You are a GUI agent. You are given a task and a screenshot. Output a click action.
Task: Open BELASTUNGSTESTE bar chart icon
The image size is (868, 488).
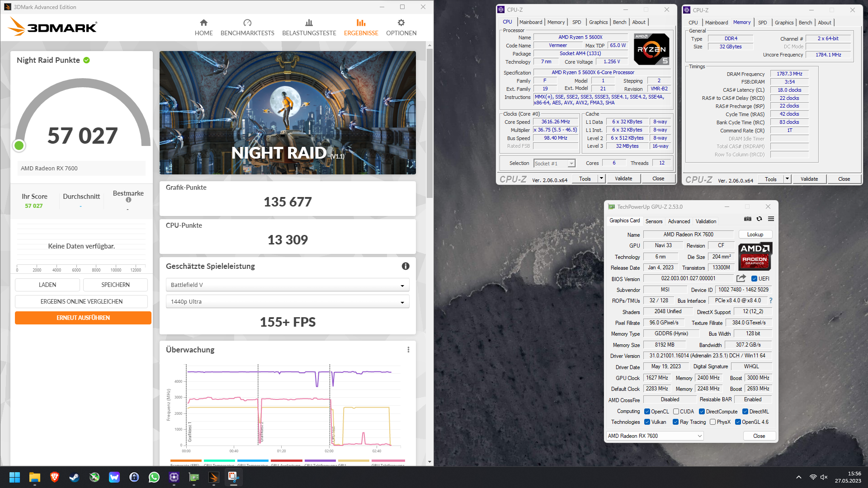[x=309, y=23]
